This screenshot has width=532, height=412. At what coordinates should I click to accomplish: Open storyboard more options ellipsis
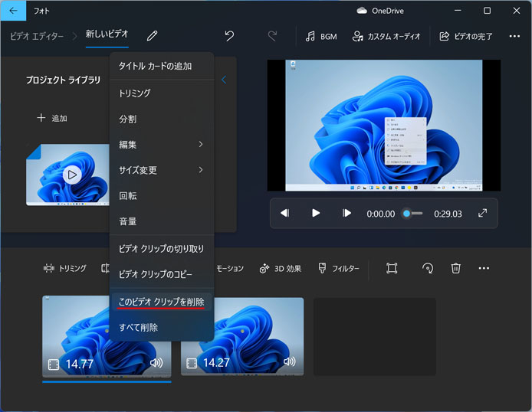(484, 268)
